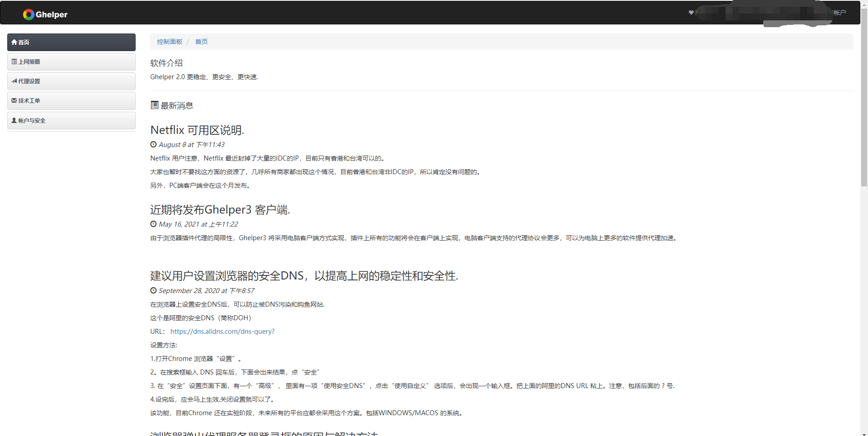Open the 帐户与安全 sidebar item
The width and height of the screenshot is (868, 436).
[x=71, y=120]
